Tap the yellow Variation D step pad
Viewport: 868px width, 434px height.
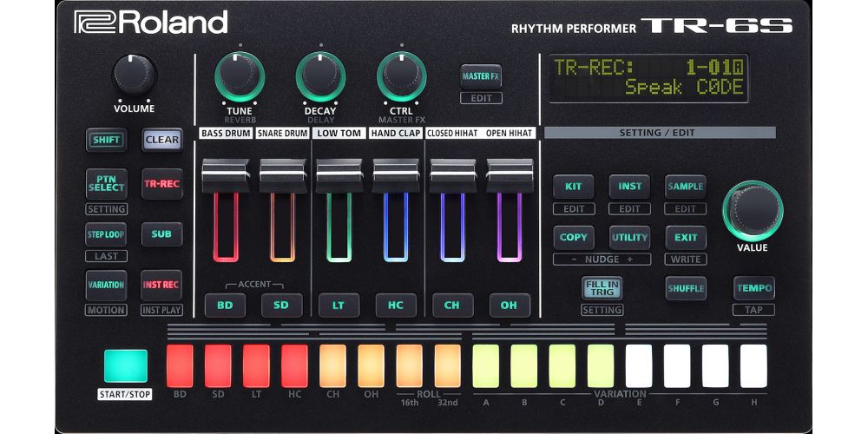tap(601, 366)
